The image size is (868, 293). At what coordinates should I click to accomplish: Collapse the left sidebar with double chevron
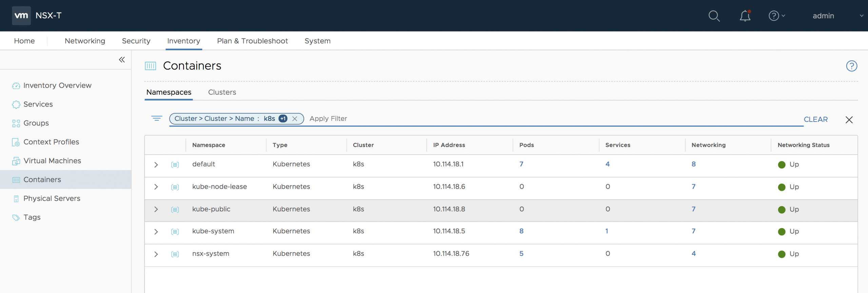pyautogui.click(x=122, y=60)
